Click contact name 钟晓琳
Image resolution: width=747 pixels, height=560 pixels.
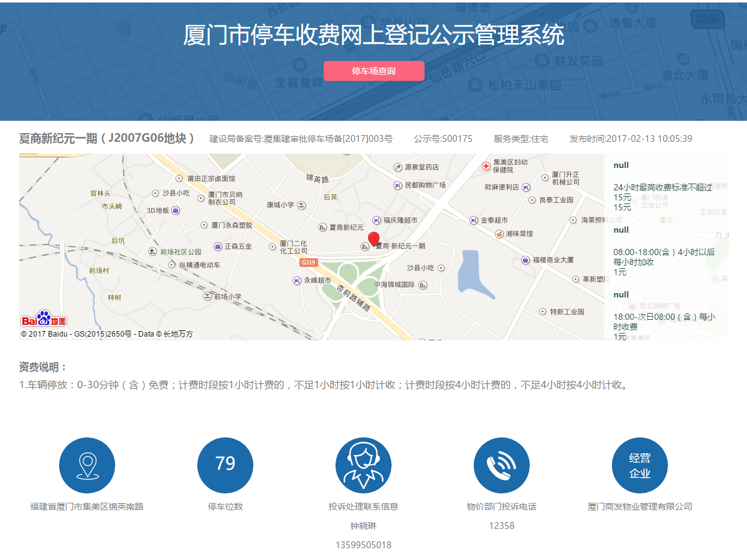pyautogui.click(x=364, y=526)
